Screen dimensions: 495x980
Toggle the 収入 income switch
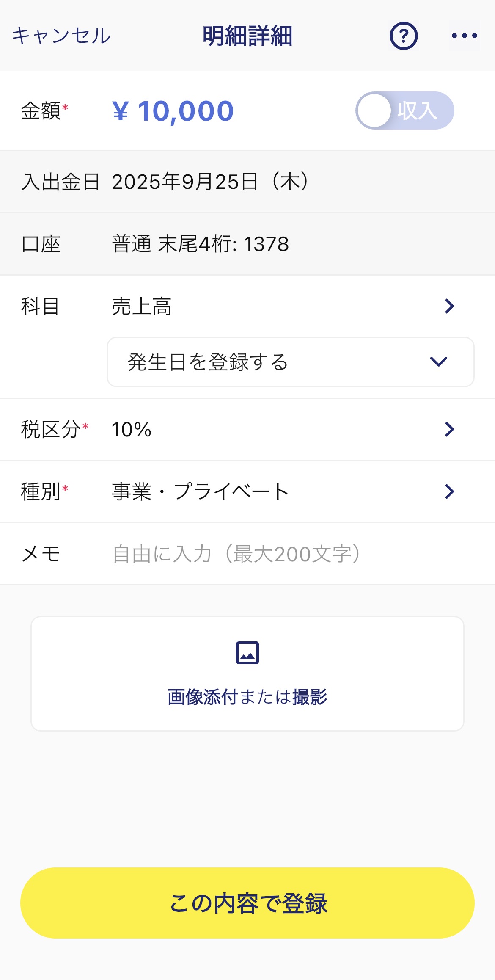click(404, 110)
